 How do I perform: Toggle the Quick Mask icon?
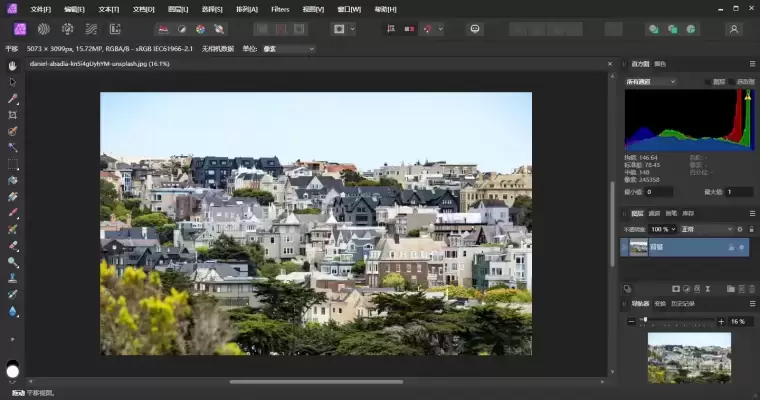(339, 29)
